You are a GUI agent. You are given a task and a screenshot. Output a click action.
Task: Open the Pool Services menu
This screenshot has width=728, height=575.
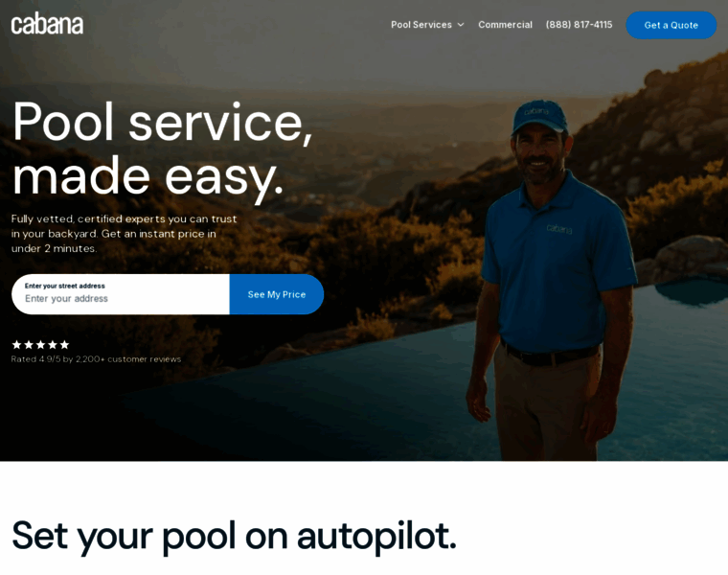point(421,25)
